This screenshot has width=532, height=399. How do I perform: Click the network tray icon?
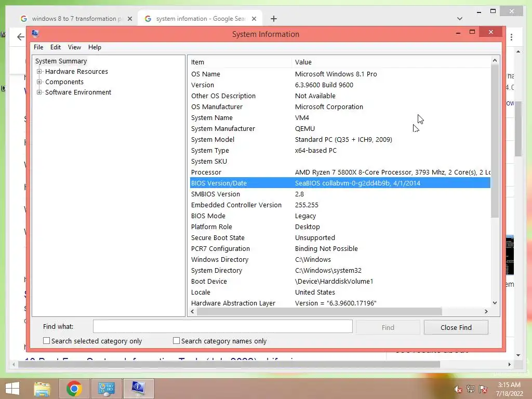(x=471, y=389)
